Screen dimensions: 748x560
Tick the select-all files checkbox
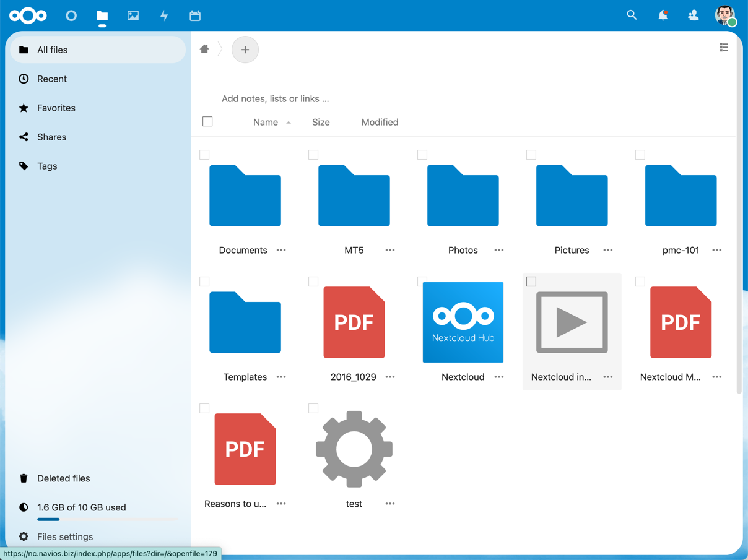[x=207, y=121]
